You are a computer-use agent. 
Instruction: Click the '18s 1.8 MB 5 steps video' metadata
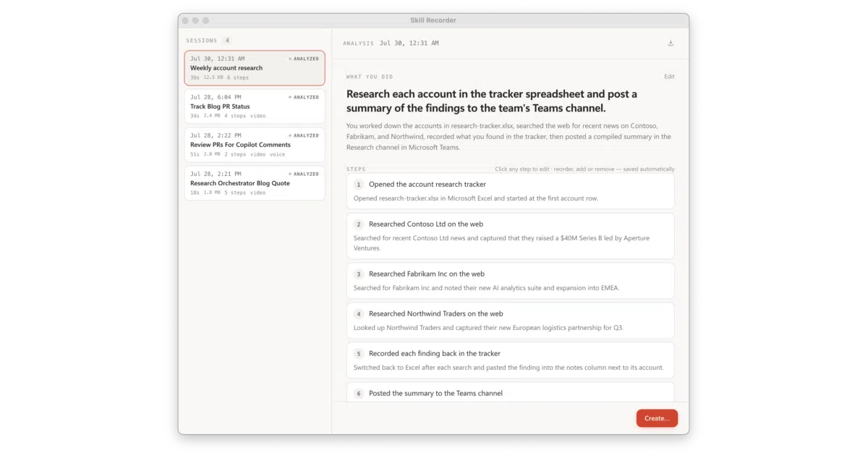point(228,193)
